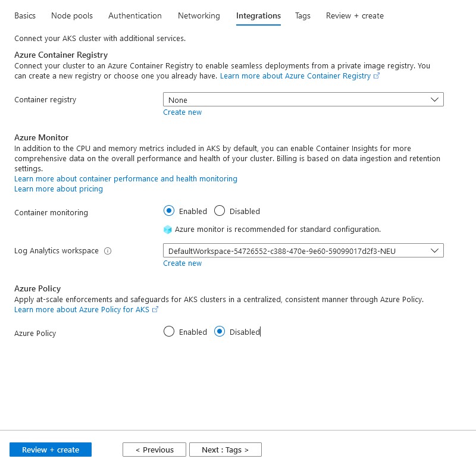The width and height of the screenshot is (476, 465).
Task: Go to the Node pools tab
Action: [72, 16]
